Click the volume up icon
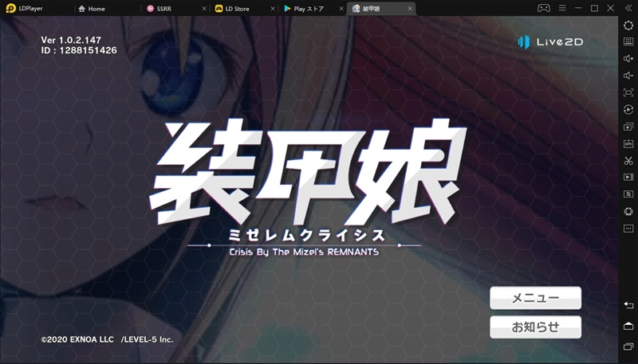This screenshot has height=364, width=638. (628, 58)
